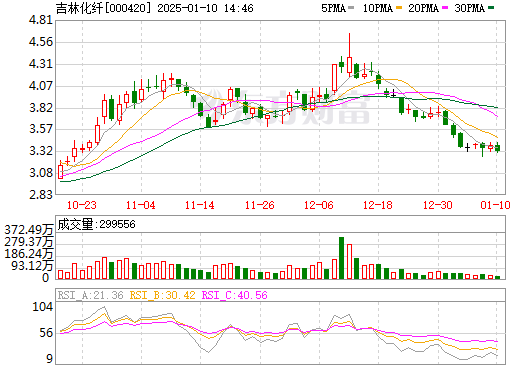The height and width of the screenshot is (365, 520).
Task: Select the 01-10 date label
Action: [x=495, y=205]
